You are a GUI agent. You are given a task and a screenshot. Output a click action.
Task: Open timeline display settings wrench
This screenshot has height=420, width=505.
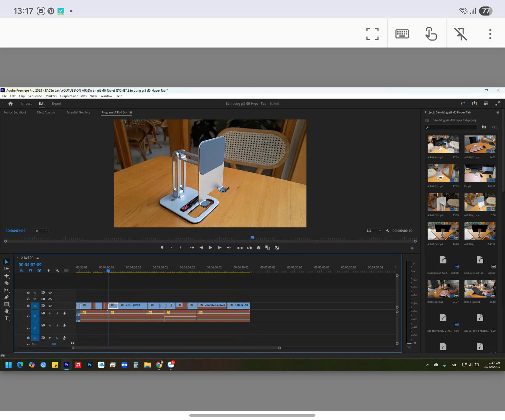57,270
